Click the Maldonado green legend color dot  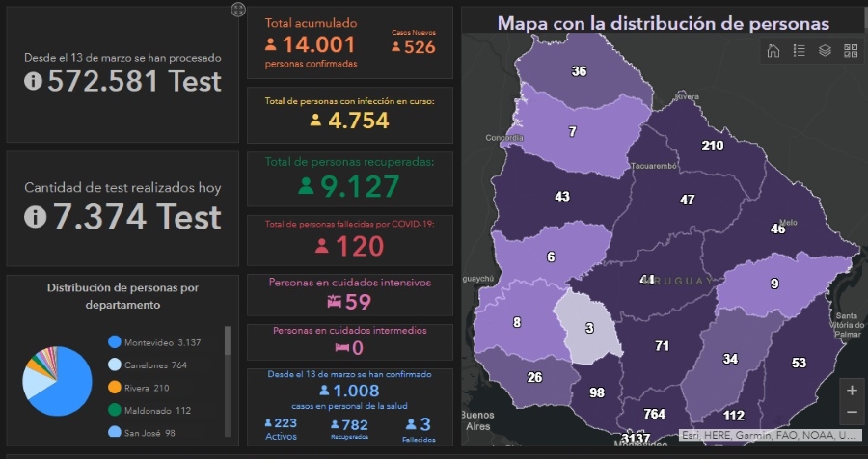[115, 411]
